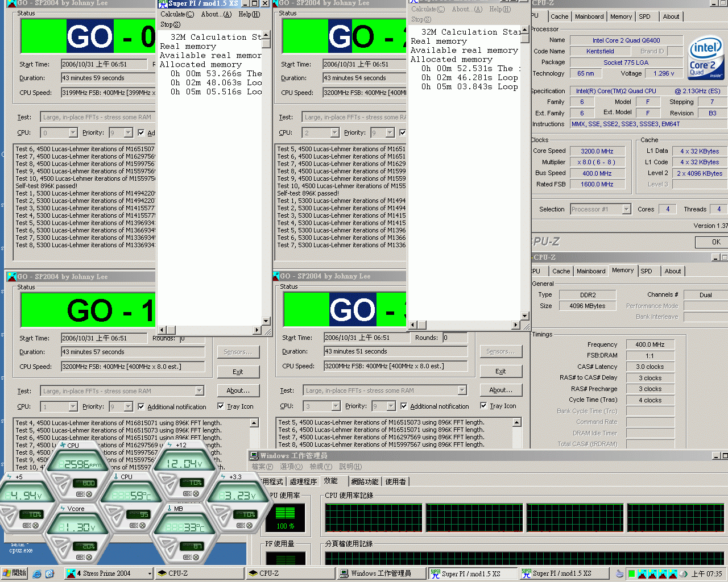Click scroll-up arrow of CPU 1 SP2004 test log

click(x=255, y=423)
